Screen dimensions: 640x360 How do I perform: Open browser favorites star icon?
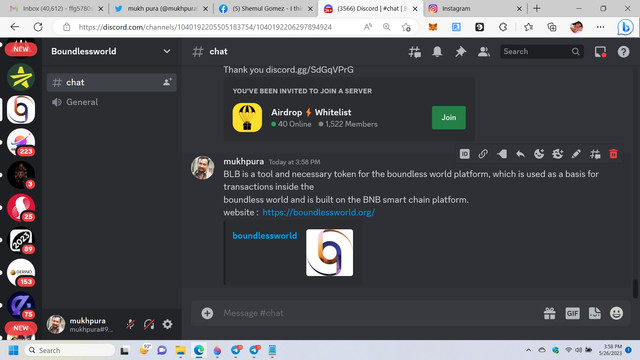click(528, 27)
